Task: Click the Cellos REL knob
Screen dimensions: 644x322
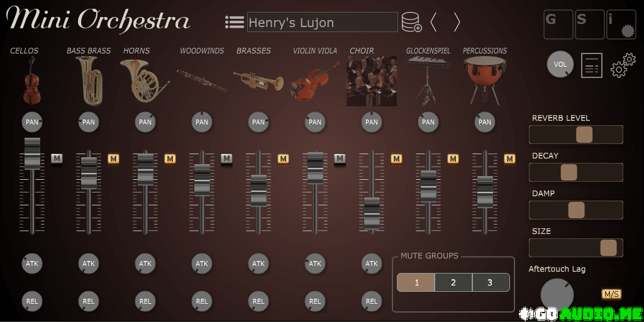Action: point(32,301)
